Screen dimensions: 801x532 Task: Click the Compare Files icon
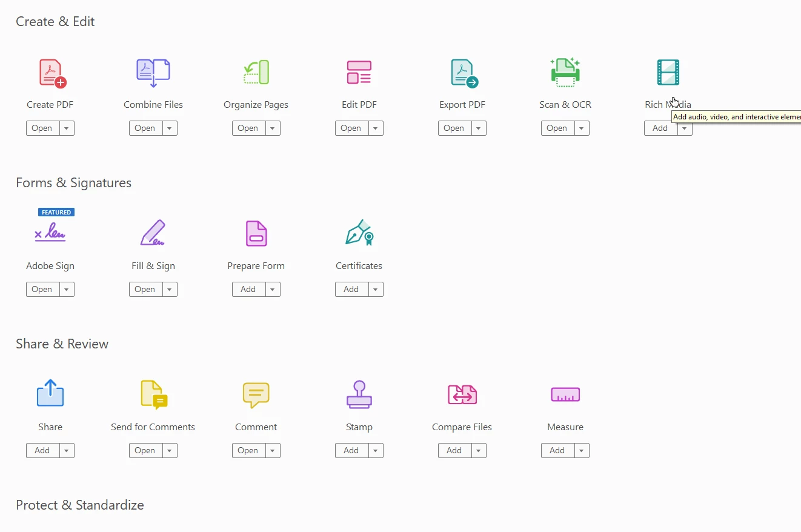coord(462,394)
